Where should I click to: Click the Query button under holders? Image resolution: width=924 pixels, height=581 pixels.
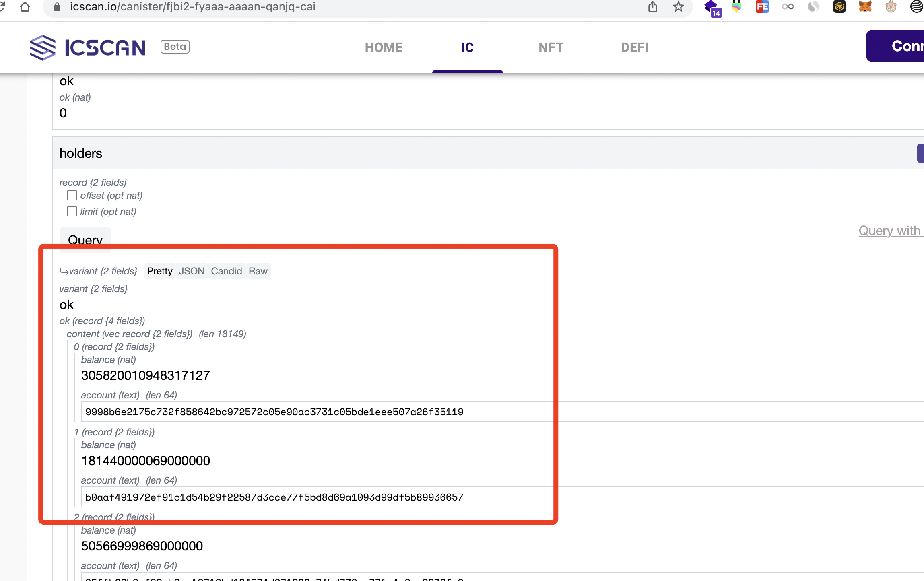[x=85, y=240]
